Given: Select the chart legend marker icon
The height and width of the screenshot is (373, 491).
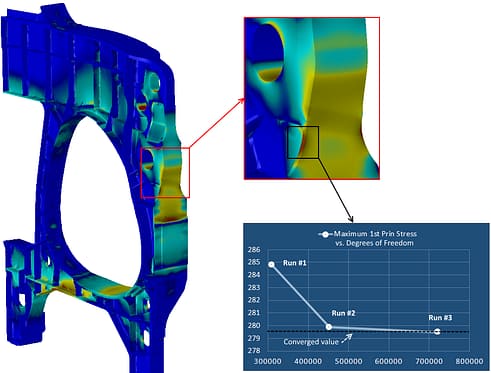Looking at the screenshot, I should pyautogui.click(x=325, y=234).
